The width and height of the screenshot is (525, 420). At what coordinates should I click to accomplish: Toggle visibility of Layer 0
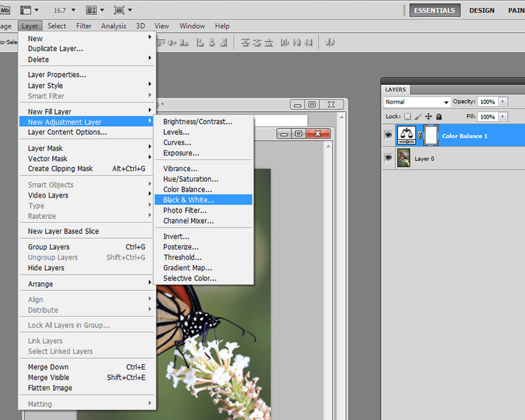point(388,157)
